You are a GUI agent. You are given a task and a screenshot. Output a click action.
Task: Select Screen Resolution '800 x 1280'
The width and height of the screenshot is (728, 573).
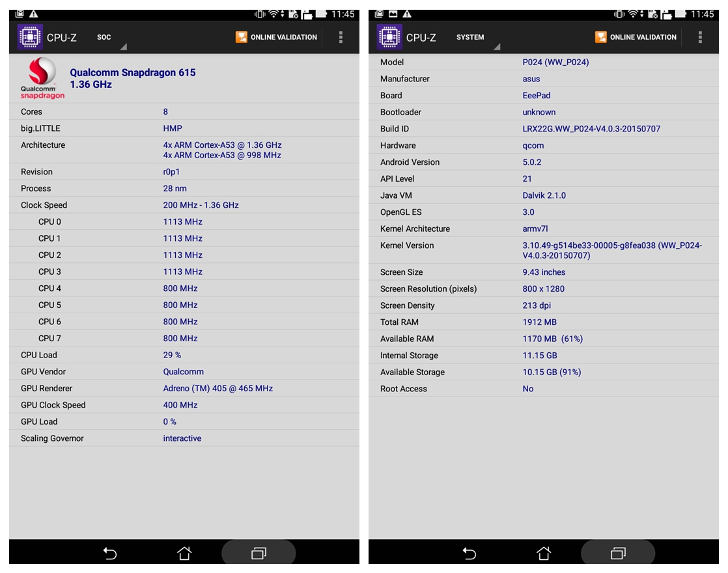click(x=543, y=289)
